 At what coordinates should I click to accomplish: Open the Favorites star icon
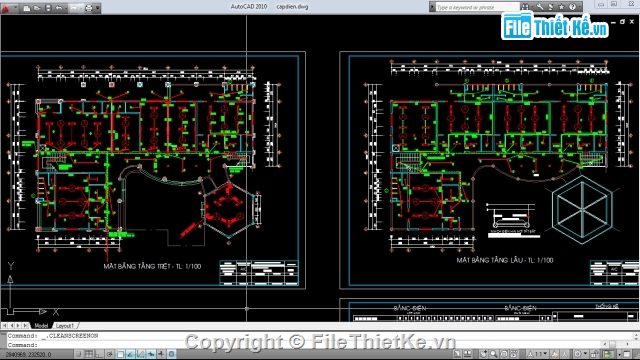click(x=561, y=7)
